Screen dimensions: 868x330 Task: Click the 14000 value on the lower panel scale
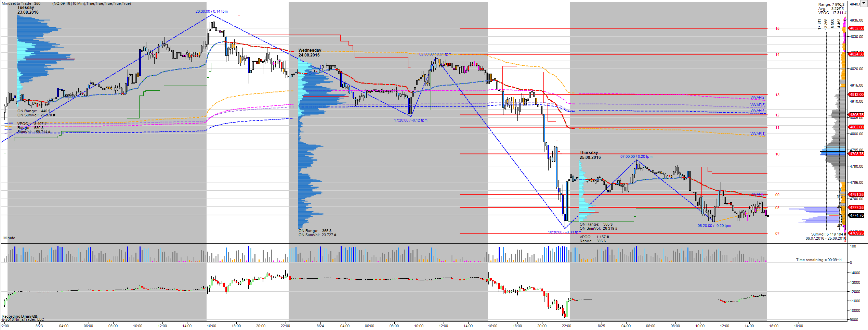coord(855,273)
